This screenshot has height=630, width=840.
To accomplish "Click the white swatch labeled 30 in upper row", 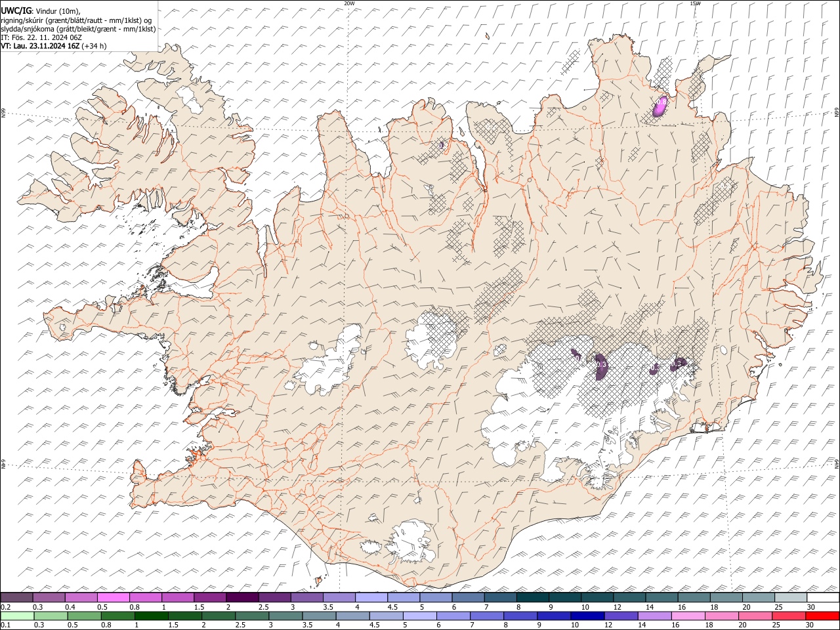I will point(823,597).
